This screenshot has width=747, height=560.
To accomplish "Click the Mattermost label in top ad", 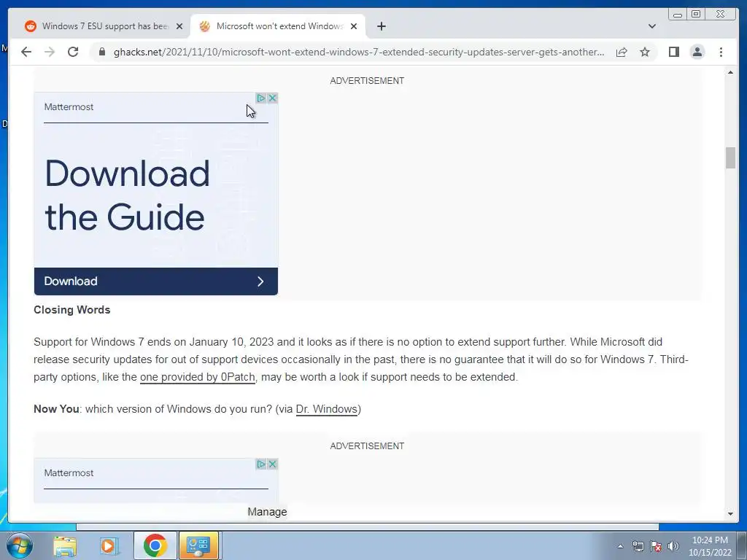I will pos(69,107).
